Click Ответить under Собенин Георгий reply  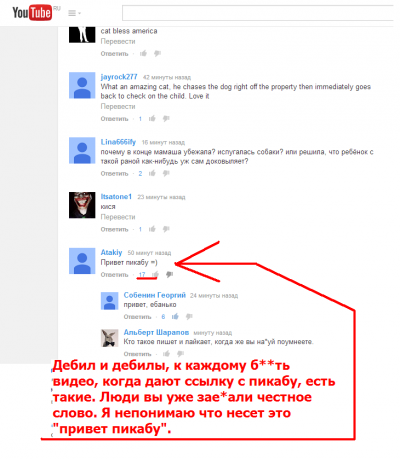(137, 317)
